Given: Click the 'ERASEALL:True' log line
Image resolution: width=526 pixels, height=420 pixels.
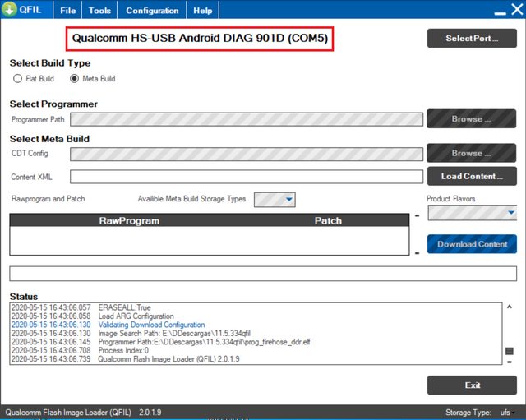Looking at the screenshot, I should (81, 307).
